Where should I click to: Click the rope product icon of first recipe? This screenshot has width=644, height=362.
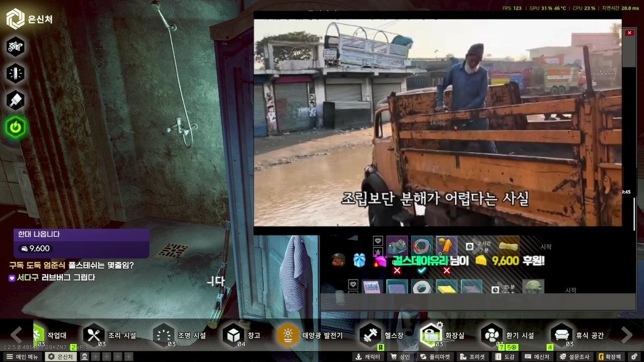[x=508, y=246]
